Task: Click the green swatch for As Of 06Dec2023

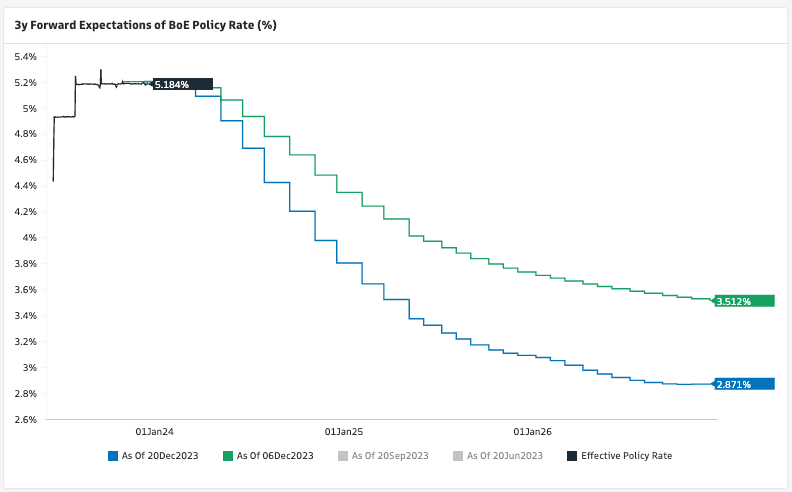Action: point(228,456)
